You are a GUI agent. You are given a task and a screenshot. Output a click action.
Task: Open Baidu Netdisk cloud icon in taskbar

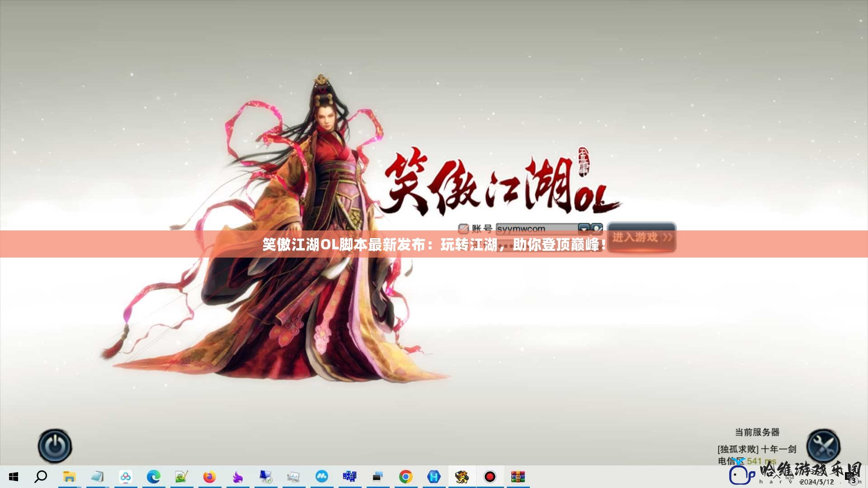tap(125, 477)
